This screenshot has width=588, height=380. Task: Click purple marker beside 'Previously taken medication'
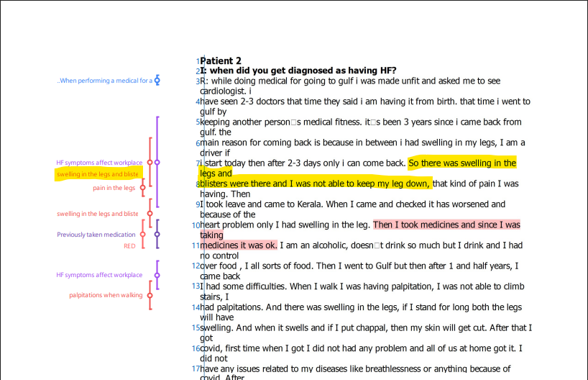(x=157, y=235)
